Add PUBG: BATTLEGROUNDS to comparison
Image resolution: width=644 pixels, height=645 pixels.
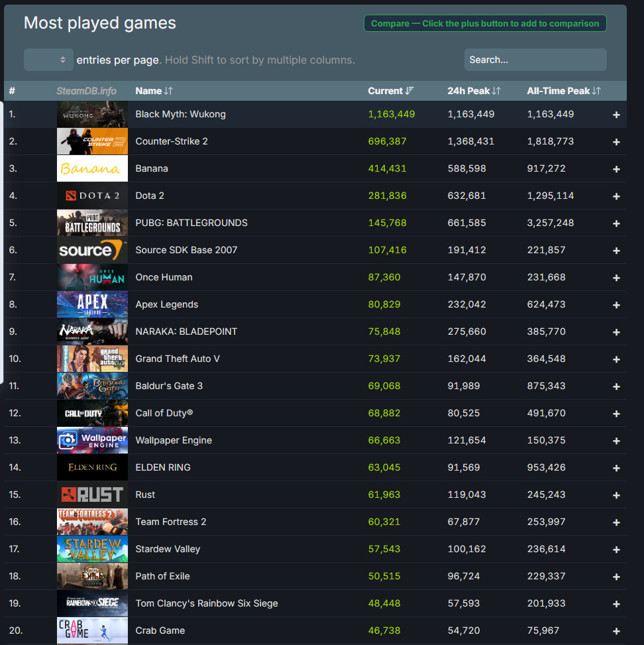click(616, 222)
